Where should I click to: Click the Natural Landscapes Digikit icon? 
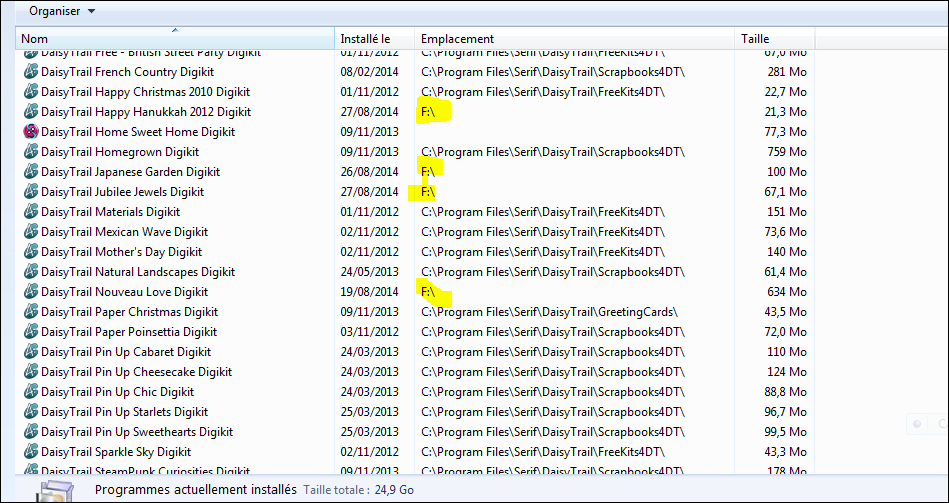[31, 272]
